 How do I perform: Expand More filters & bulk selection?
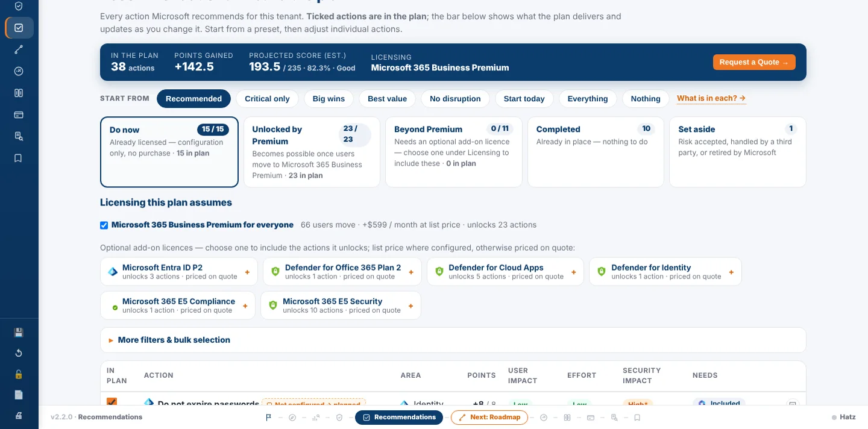(x=453, y=340)
